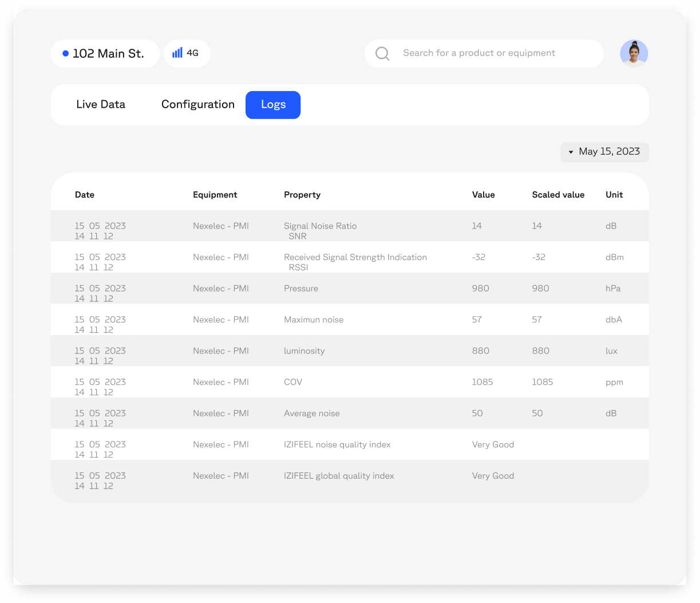Viewport: 700px width, 603px height.
Task: Sort by the Date column header
Action: click(x=85, y=195)
